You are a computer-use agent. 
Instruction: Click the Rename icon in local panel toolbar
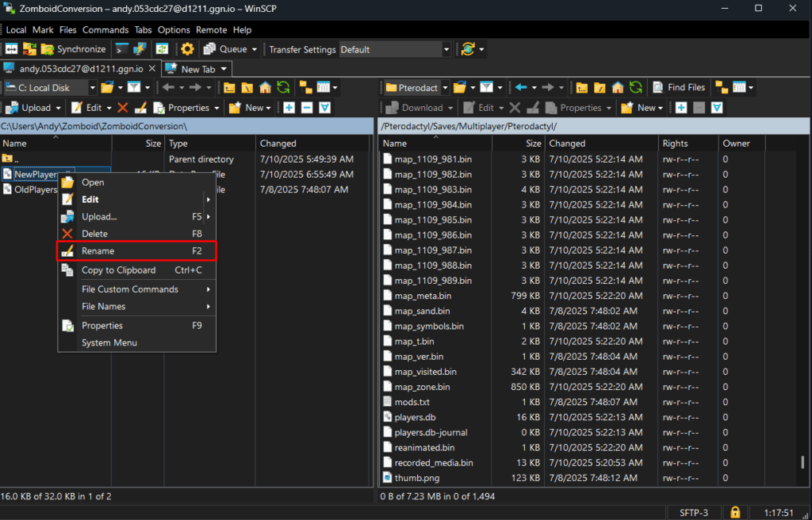(x=140, y=108)
